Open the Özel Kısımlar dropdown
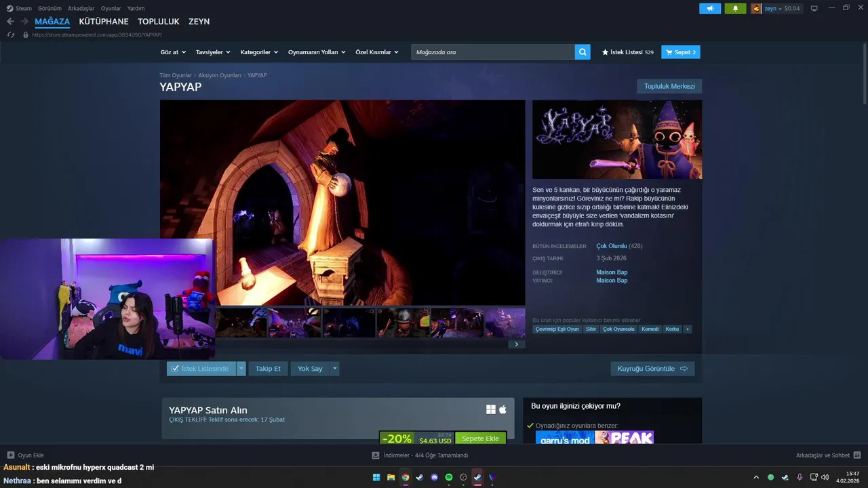Screen dimensions: 868x488 coord(377,52)
